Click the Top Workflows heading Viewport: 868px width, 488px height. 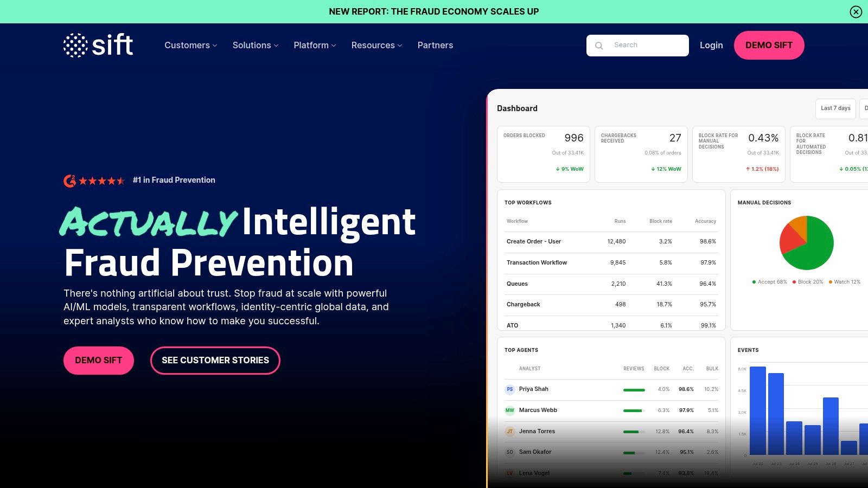(x=528, y=203)
